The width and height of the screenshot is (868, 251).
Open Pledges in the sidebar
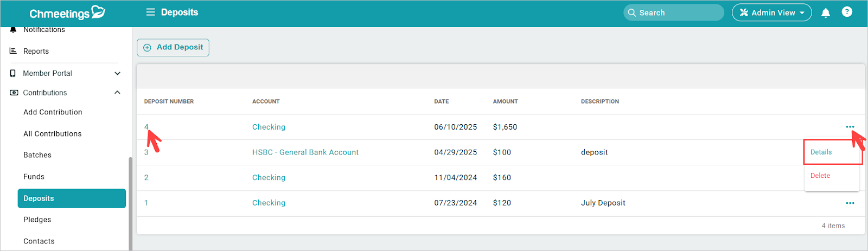[37, 220]
